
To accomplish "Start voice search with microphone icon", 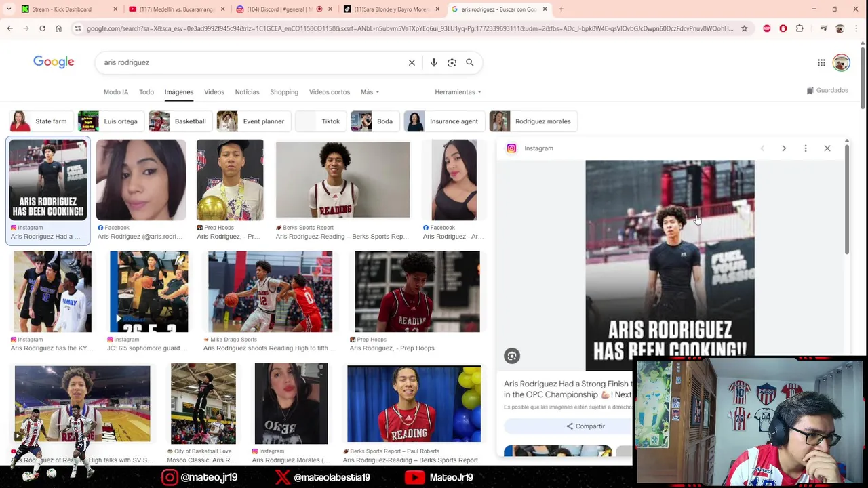I will [434, 62].
